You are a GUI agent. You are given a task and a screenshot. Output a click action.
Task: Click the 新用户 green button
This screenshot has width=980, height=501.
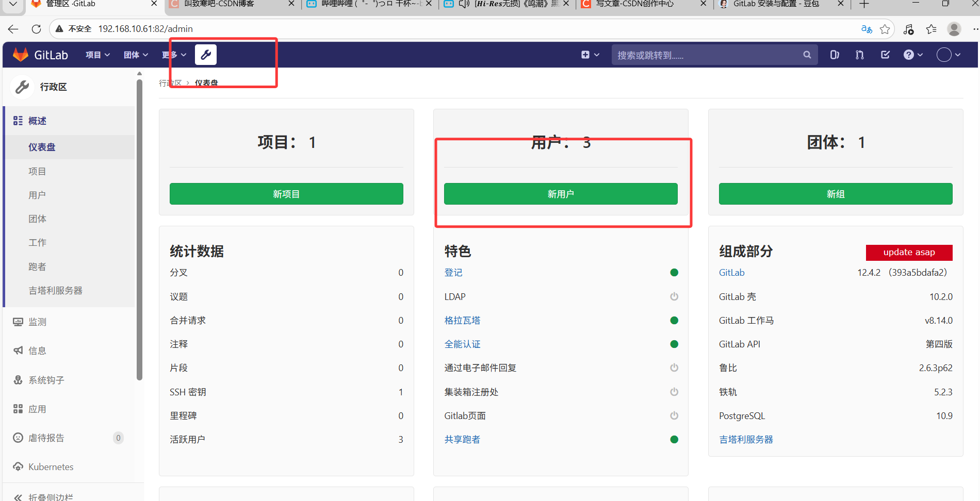tap(561, 194)
